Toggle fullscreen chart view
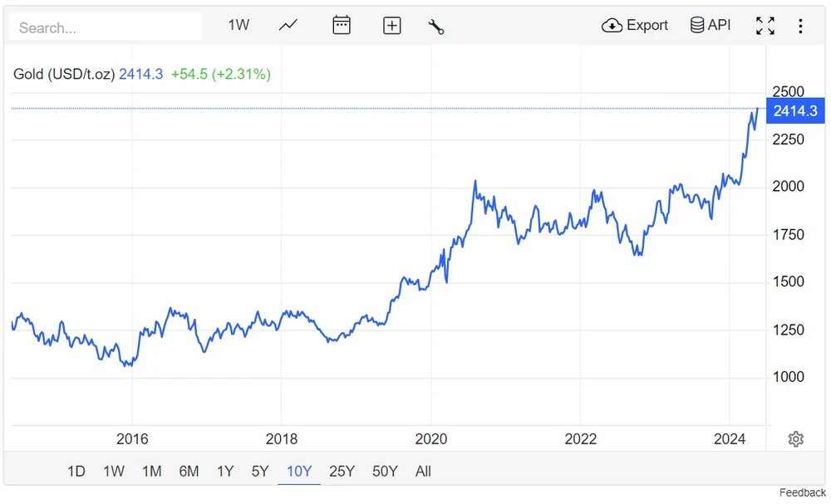This screenshot has width=831, height=504. (x=765, y=26)
